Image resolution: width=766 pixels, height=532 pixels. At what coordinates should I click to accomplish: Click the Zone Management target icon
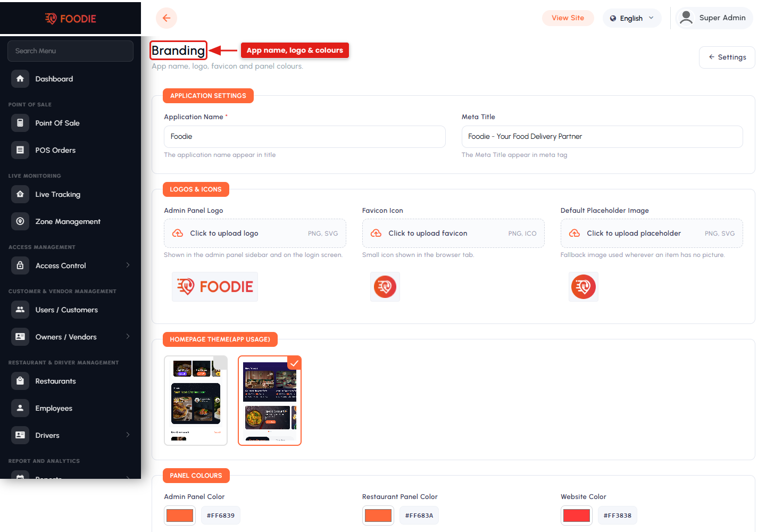coord(20,221)
